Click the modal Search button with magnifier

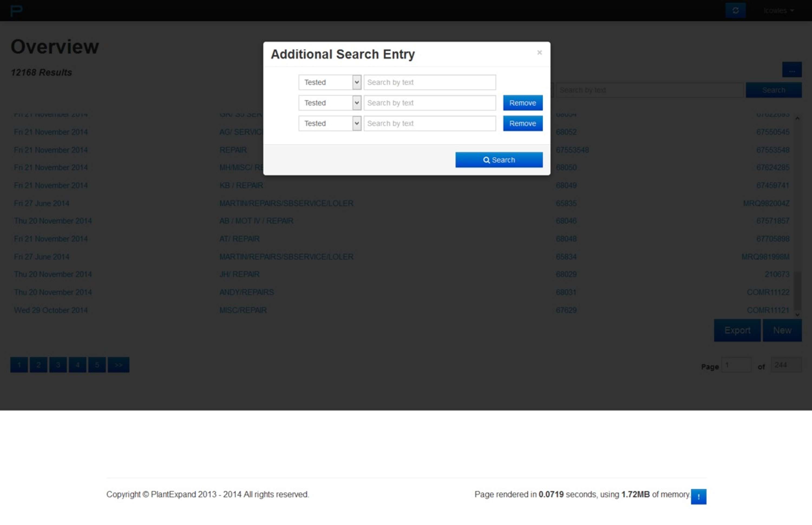pos(499,160)
